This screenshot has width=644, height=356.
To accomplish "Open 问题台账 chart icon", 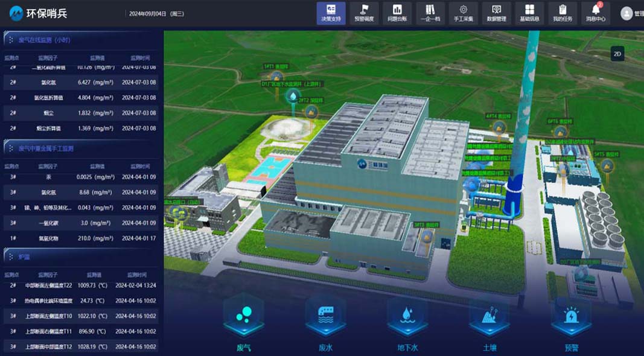I will coord(397,13).
